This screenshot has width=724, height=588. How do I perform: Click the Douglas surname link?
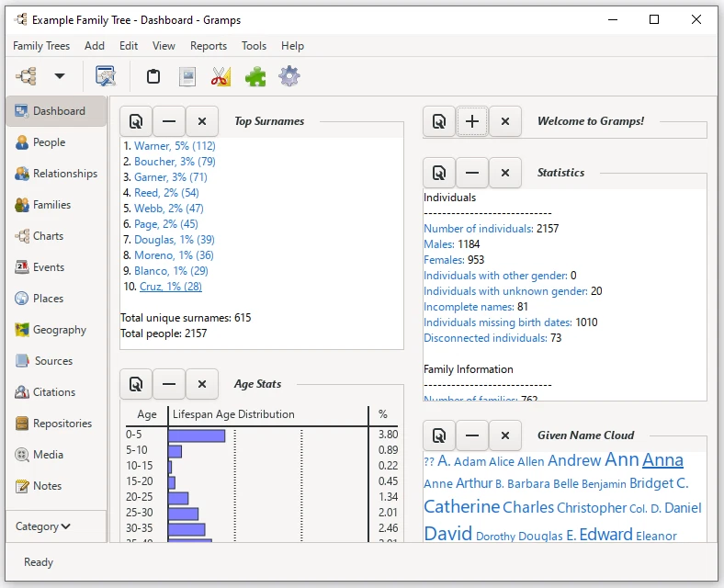(174, 240)
